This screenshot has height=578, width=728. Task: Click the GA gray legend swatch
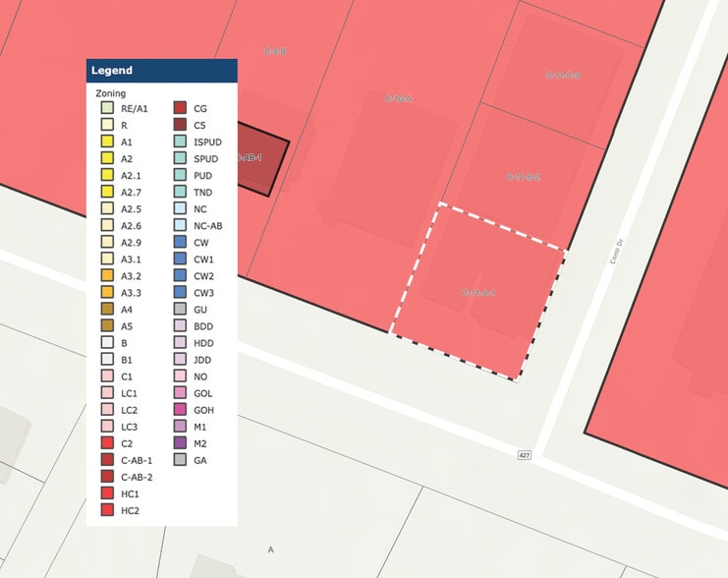(x=180, y=460)
